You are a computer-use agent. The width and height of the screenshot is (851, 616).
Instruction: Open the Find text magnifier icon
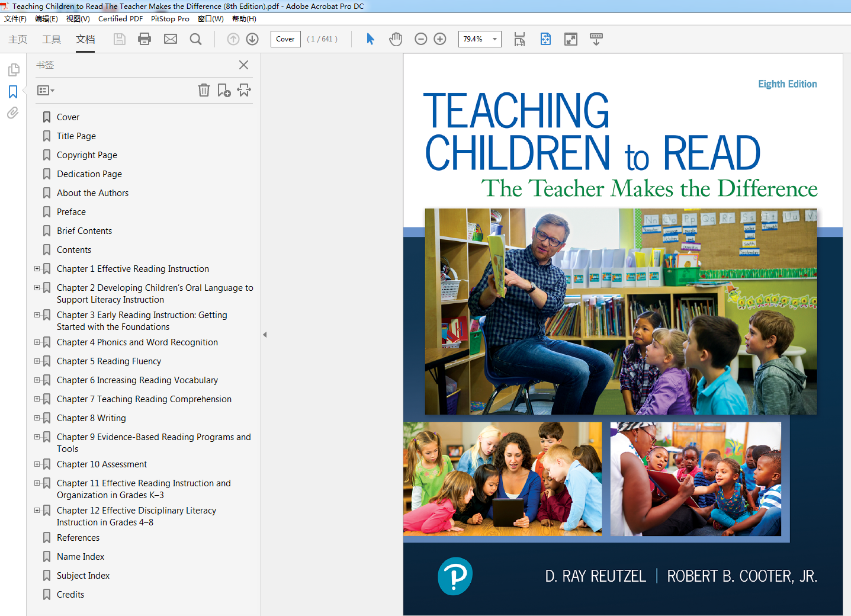195,39
